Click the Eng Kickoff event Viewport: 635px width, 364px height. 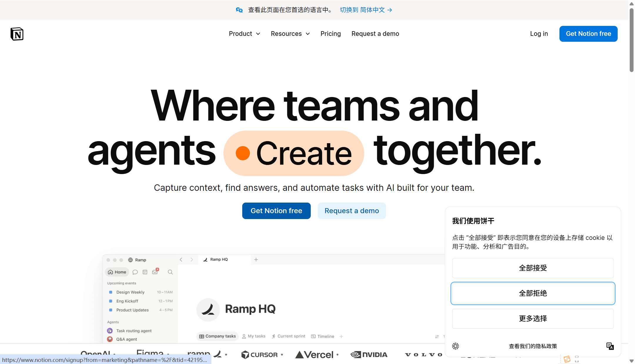click(140, 301)
